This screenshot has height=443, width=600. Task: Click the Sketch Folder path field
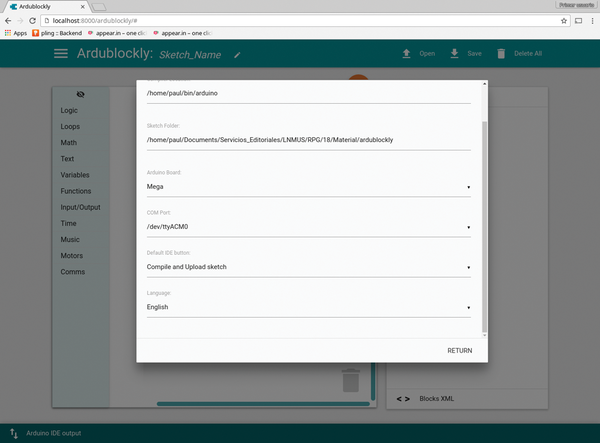[x=308, y=140]
